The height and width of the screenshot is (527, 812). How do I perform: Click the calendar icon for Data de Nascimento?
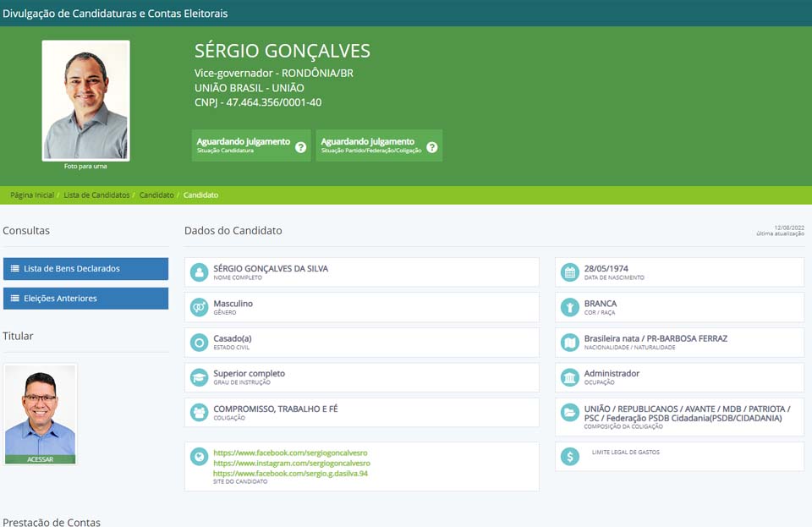pyautogui.click(x=569, y=272)
